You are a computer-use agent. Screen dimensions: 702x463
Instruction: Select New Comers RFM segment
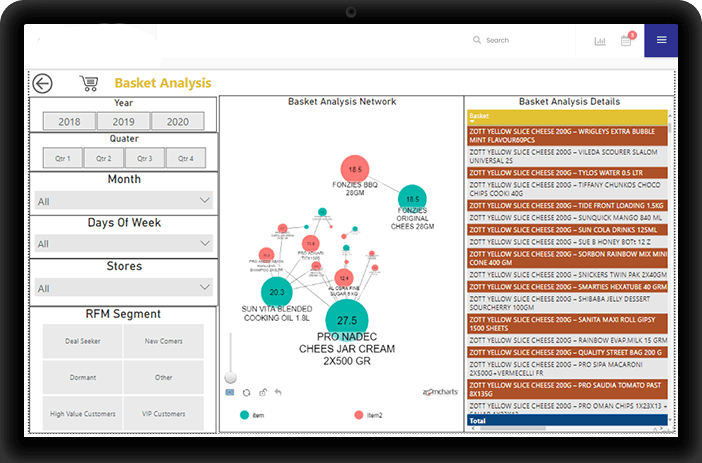[163, 341]
